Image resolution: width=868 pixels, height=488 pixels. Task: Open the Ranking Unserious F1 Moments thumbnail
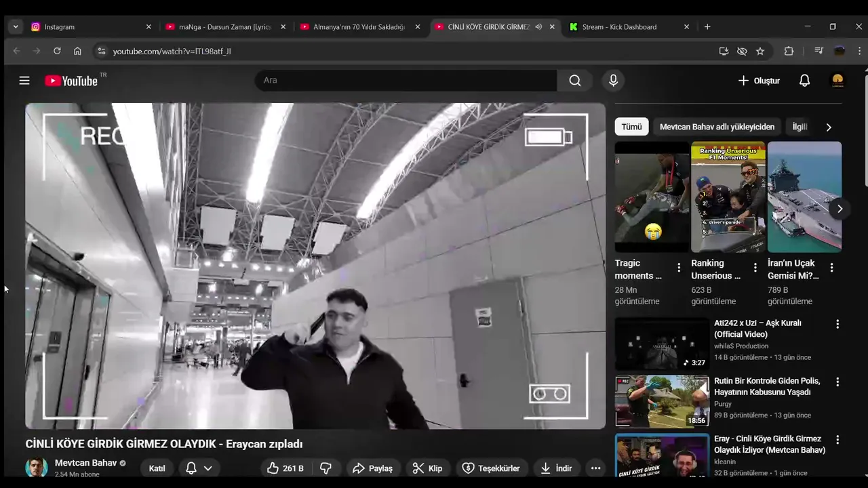[728, 197]
